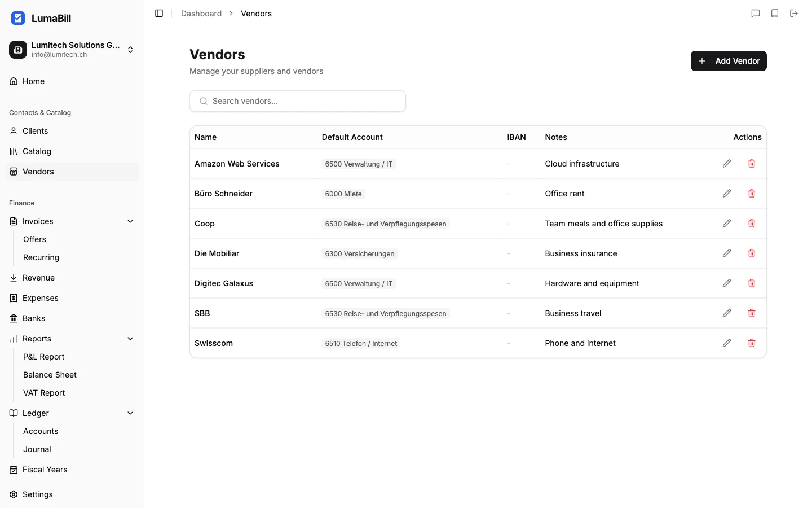Edit SBB with the pencil icon
The image size is (812, 508).
click(x=726, y=313)
